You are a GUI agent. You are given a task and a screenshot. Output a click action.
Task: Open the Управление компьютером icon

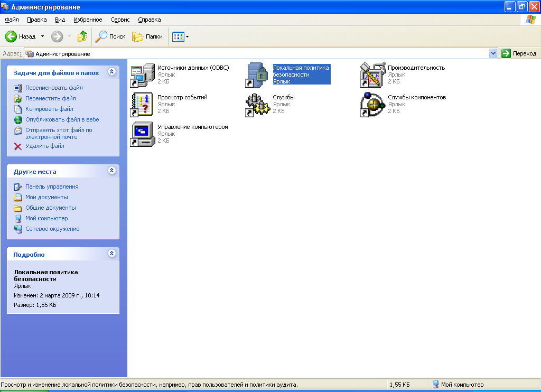pyautogui.click(x=142, y=134)
